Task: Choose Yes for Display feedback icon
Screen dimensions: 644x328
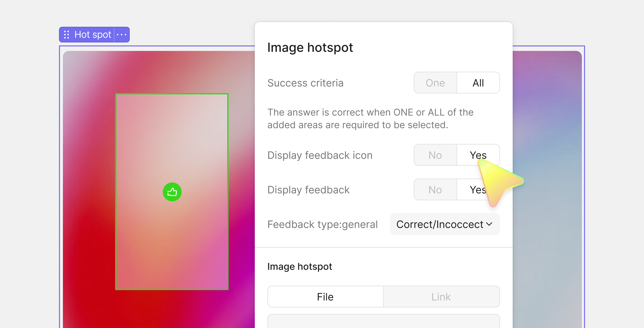Action: point(478,155)
